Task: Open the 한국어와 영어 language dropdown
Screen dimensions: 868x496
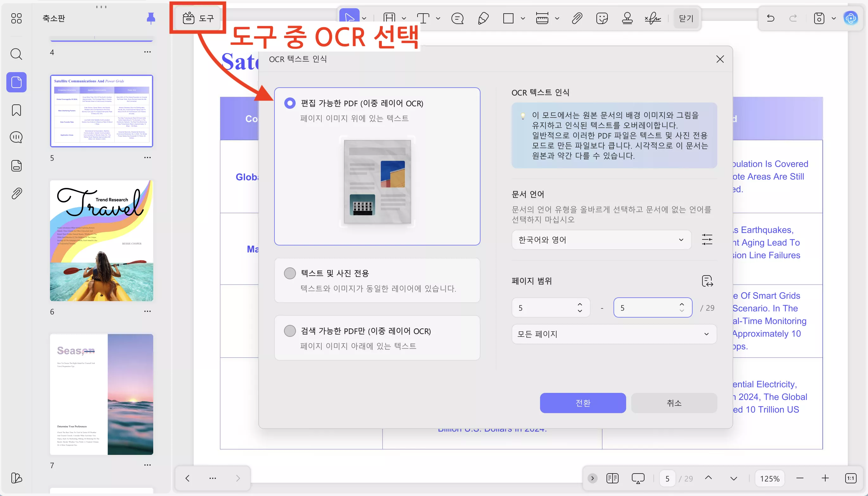Action: (601, 239)
